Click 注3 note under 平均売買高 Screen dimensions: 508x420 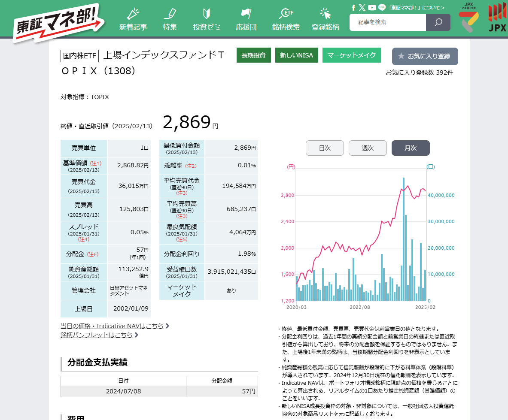182,216
